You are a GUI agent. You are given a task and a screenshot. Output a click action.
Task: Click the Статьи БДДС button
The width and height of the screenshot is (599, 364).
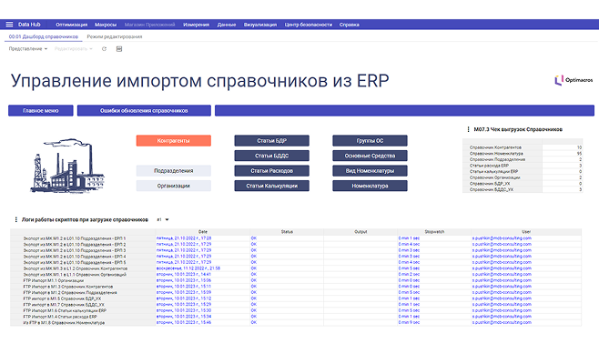coord(271,156)
